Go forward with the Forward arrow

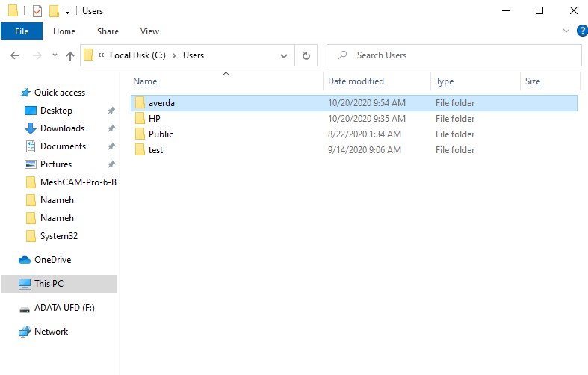[37, 55]
